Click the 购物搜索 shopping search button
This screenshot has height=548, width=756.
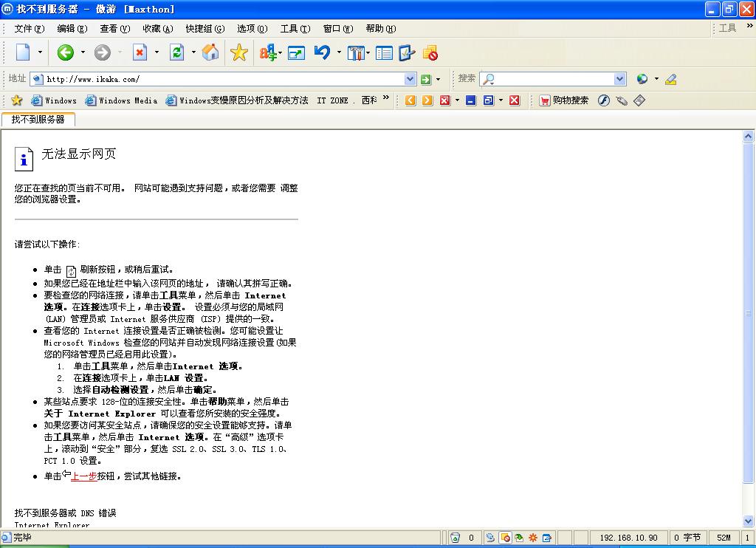tap(564, 100)
